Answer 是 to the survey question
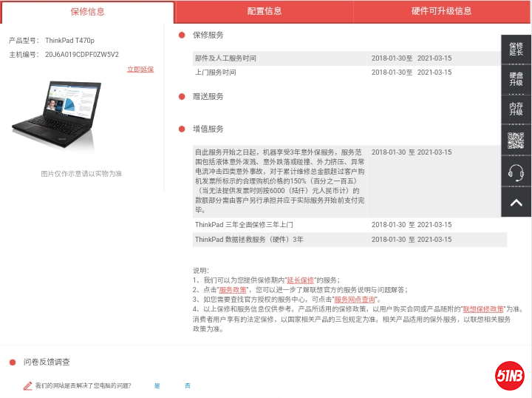532x398 pixels. 157,385
